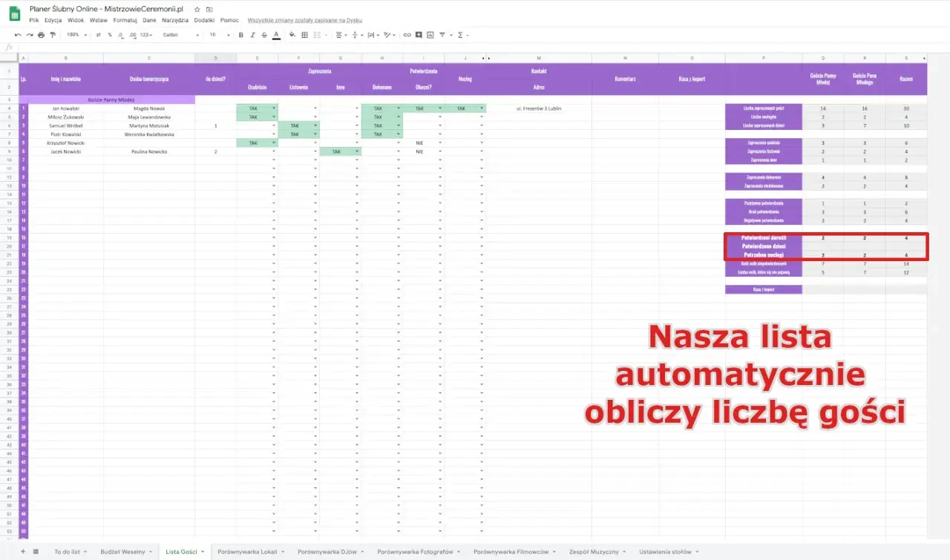The image size is (950, 560).
Task: Open the Wstaw menu
Action: click(x=99, y=20)
